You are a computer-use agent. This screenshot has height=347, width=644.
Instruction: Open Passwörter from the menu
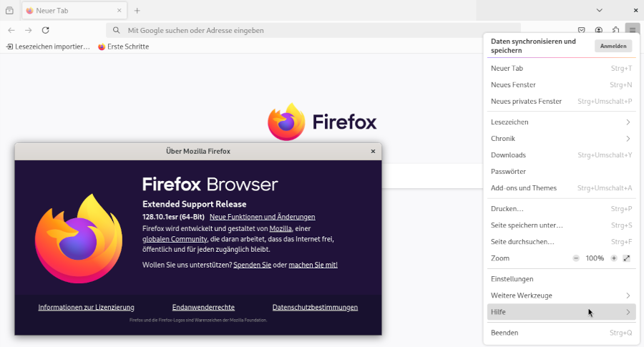(562, 171)
